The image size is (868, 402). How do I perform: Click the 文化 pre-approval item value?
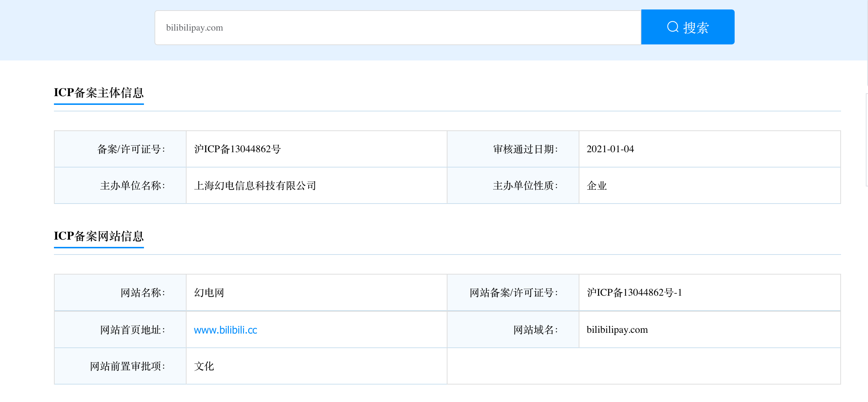click(204, 366)
